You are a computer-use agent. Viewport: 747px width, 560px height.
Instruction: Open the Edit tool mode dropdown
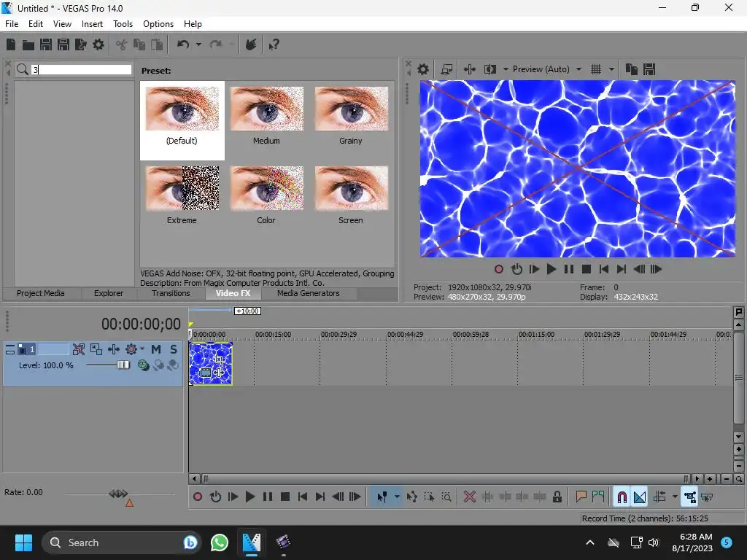[397, 497]
